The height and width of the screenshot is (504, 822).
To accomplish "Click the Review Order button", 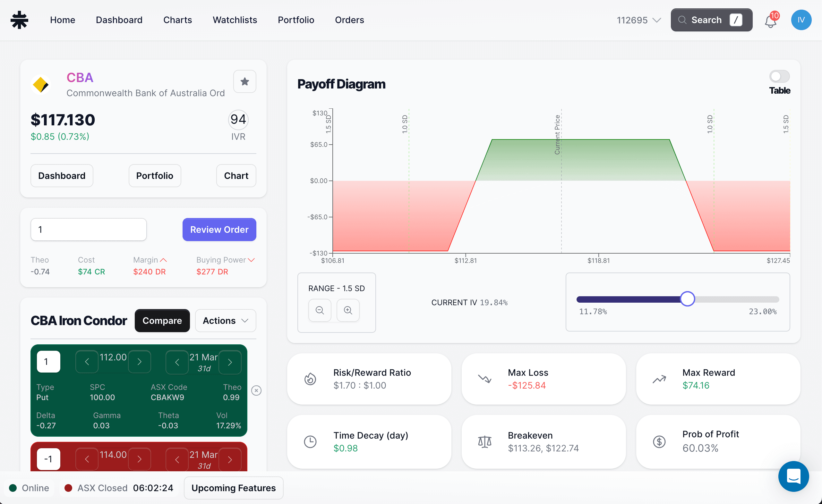I will point(219,229).
